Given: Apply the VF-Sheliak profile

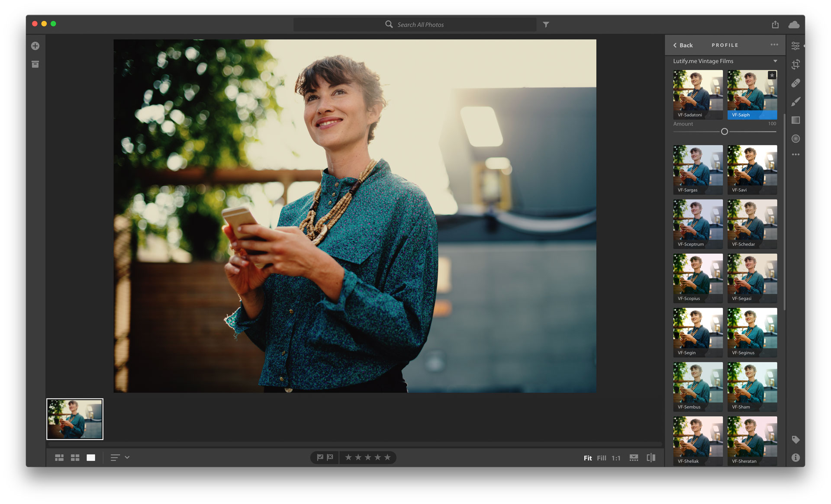Looking at the screenshot, I should click(x=698, y=441).
